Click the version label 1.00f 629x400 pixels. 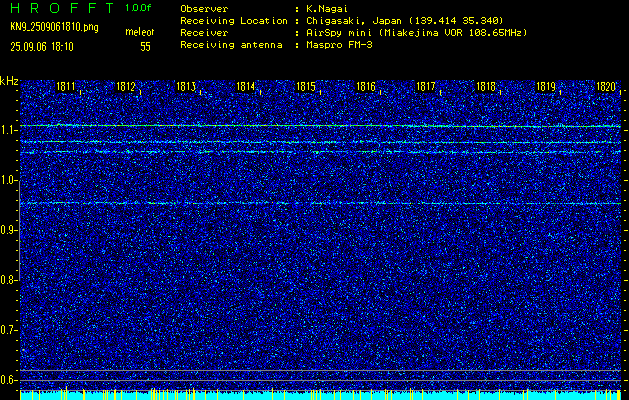(138, 8)
